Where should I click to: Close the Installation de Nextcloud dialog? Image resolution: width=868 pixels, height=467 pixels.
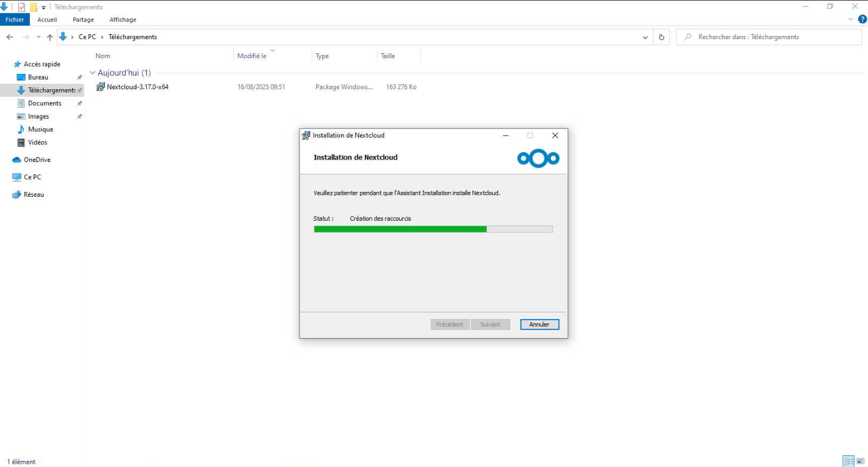[x=555, y=136]
